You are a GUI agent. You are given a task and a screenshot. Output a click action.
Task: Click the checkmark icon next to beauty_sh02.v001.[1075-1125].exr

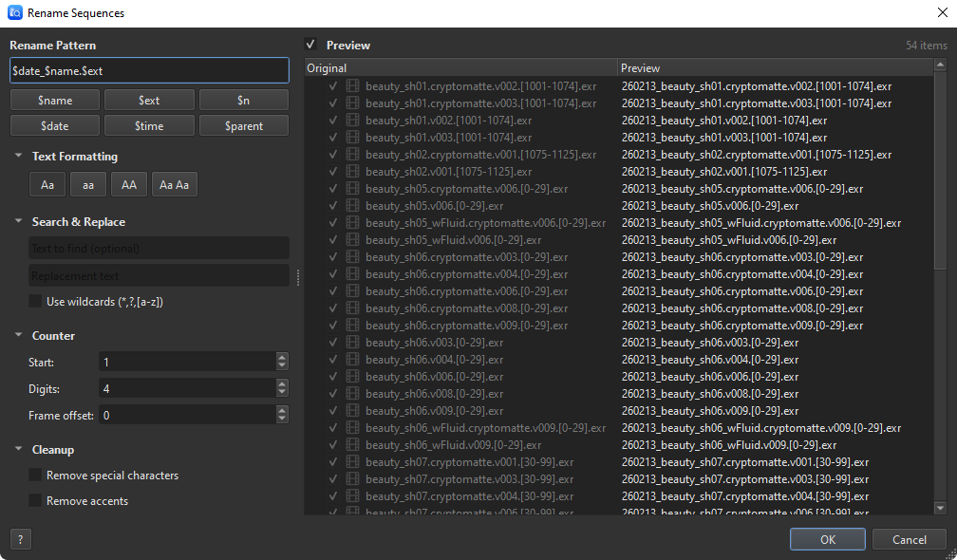pyautogui.click(x=333, y=172)
